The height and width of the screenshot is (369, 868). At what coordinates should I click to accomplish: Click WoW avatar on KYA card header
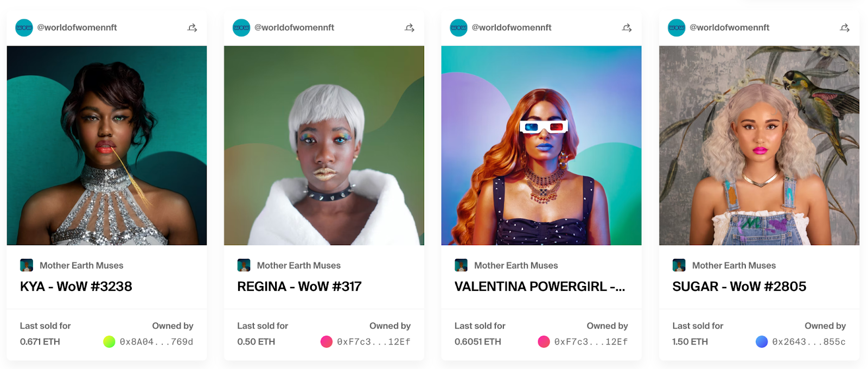pos(24,28)
